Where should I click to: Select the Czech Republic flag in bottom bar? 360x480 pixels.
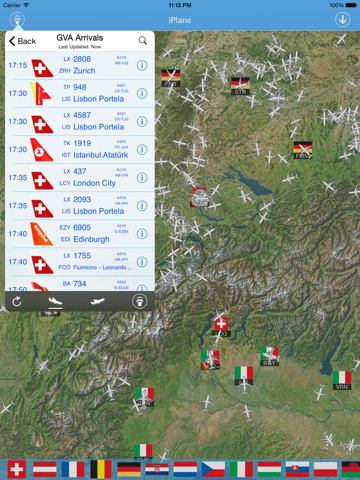click(x=213, y=469)
